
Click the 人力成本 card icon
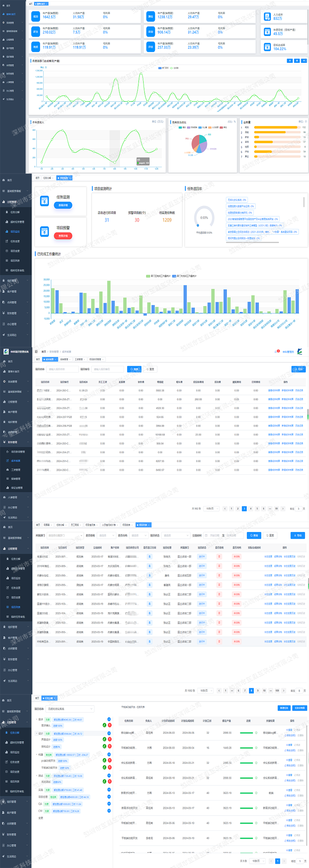(267, 17)
